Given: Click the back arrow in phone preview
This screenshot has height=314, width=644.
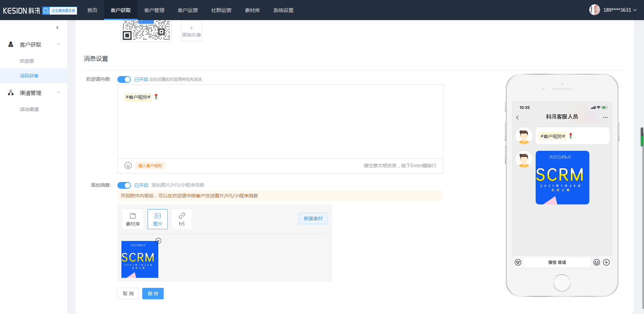Looking at the screenshot, I should [518, 117].
